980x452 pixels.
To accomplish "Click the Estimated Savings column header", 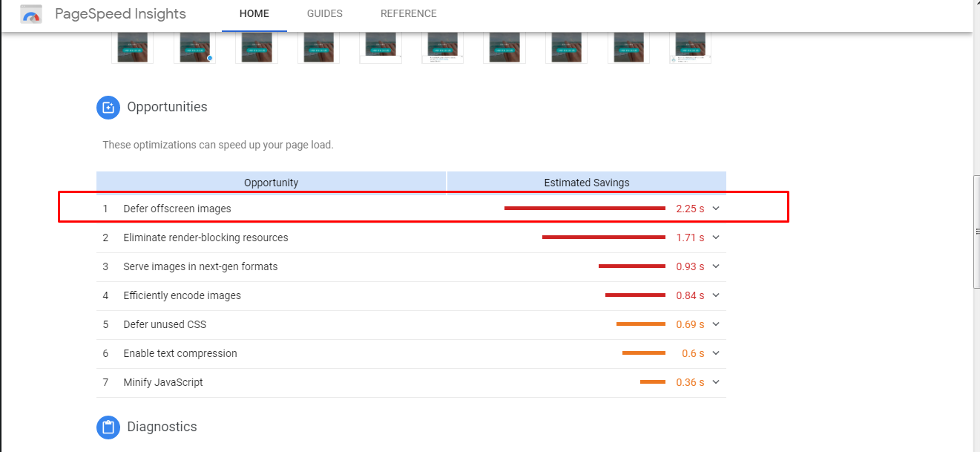I will point(586,182).
